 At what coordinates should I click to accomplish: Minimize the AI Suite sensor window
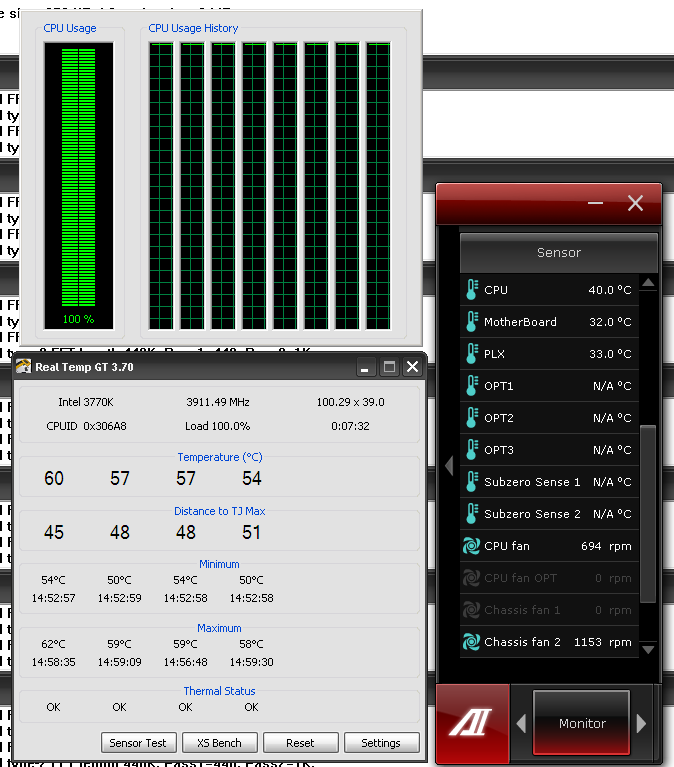pos(595,203)
